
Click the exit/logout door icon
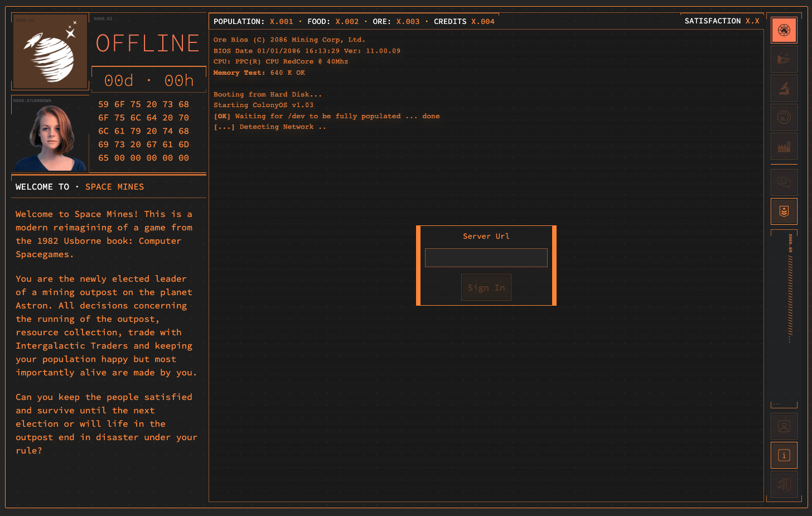coord(784,484)
